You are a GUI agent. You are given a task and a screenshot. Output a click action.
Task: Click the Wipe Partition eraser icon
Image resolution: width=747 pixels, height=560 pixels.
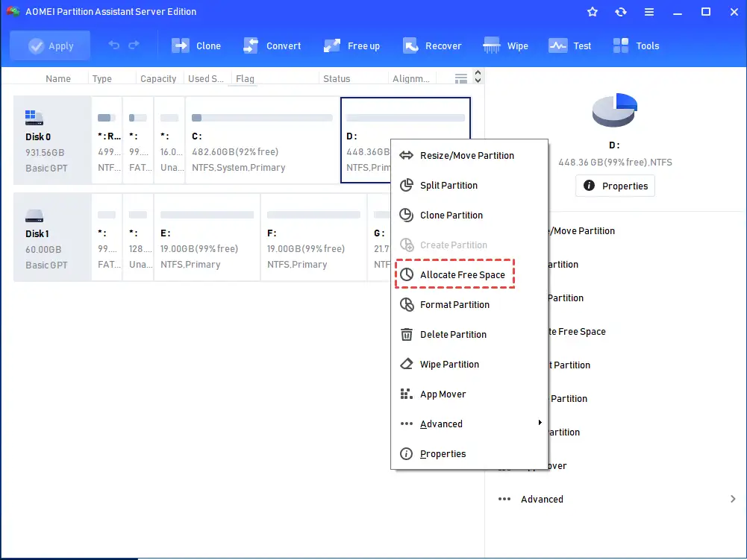click(407, 365)
